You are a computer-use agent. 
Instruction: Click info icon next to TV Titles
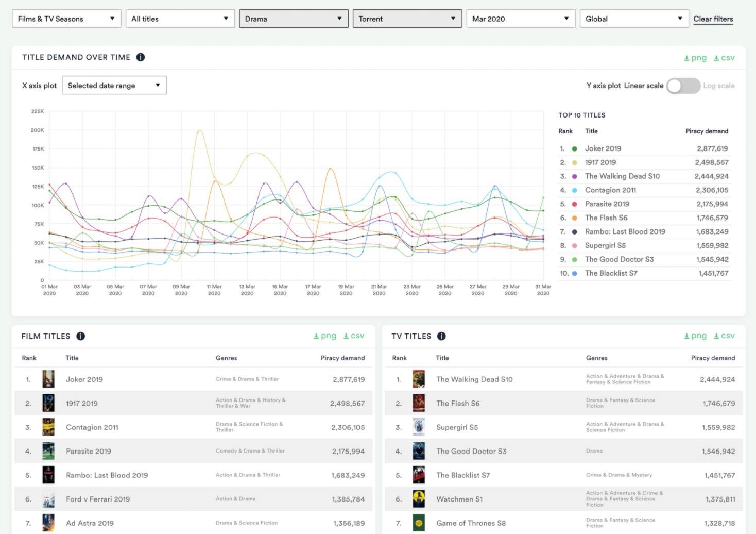(441, 336)
